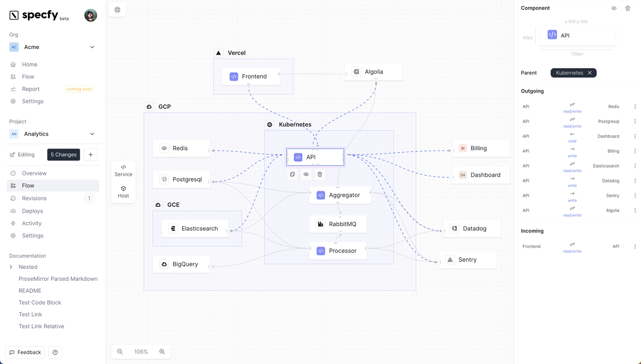Click the Specfy logo icon
The image size is (641, 364).
(14, 15)
